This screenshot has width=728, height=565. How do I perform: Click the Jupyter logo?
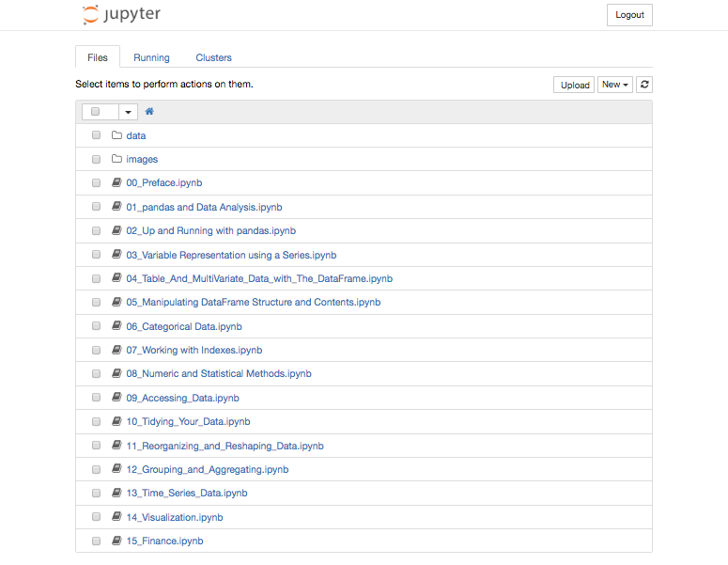tap(121, 15)
